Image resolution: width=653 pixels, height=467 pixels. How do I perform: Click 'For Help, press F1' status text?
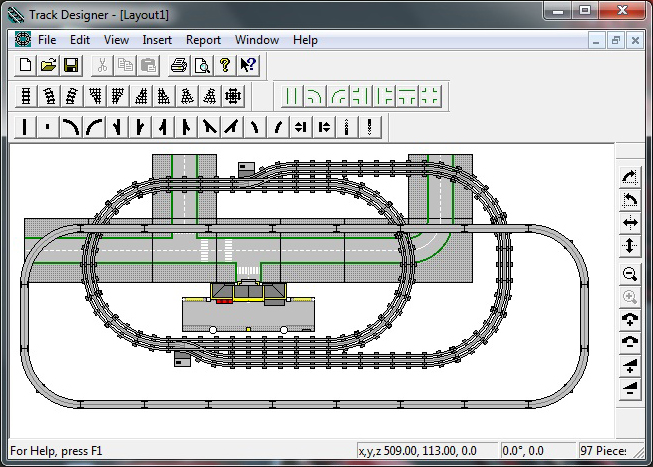tap(56, 451)
